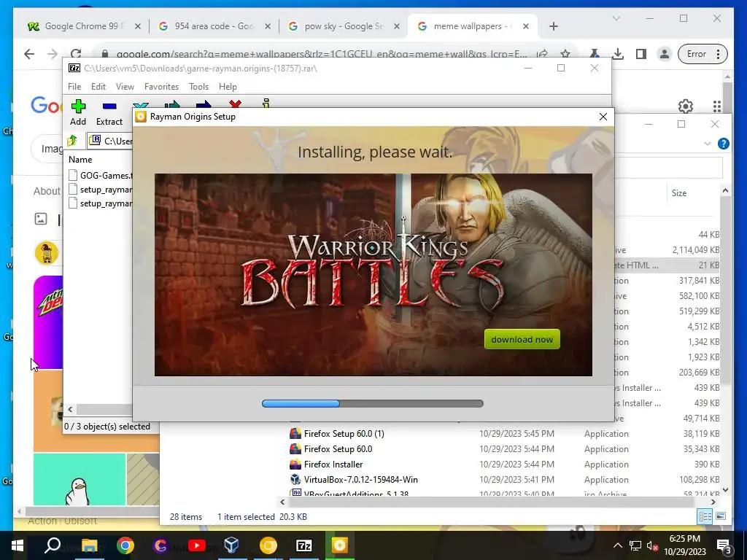Select GOG-Games file in 7-Zip list
The height and width of the screenshot is (560, 747).
pos(100,175)
